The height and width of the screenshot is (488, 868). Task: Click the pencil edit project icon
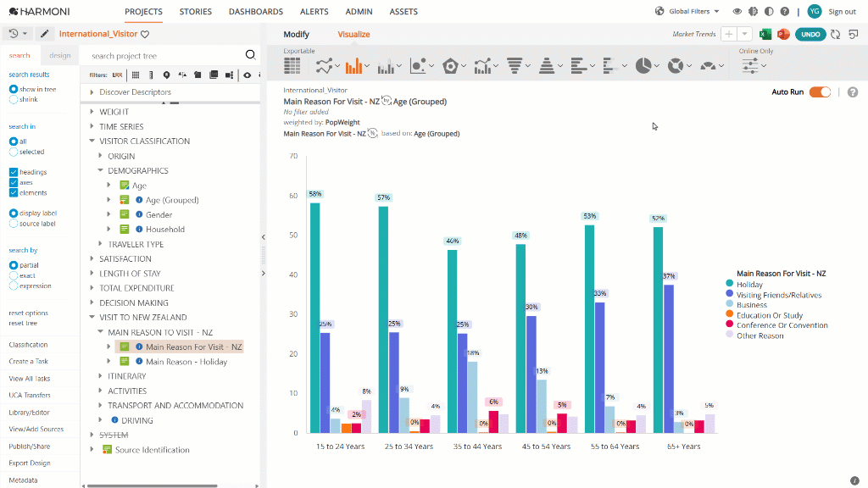45,34
